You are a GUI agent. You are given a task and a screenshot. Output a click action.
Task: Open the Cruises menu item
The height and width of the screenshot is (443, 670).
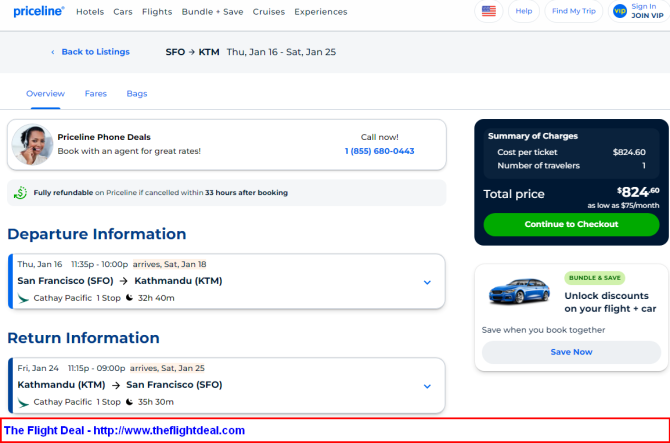[269, 12]
